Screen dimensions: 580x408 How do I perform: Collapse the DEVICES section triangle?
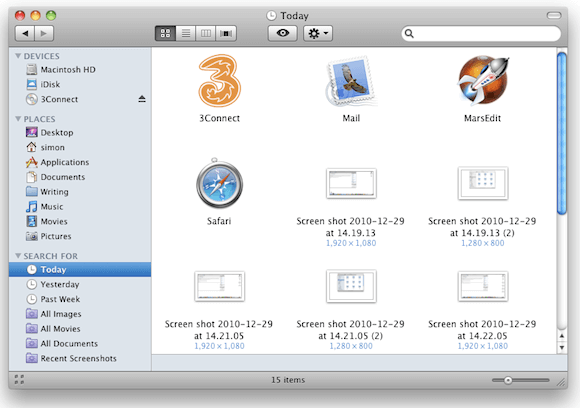click(x=18, y=56)
